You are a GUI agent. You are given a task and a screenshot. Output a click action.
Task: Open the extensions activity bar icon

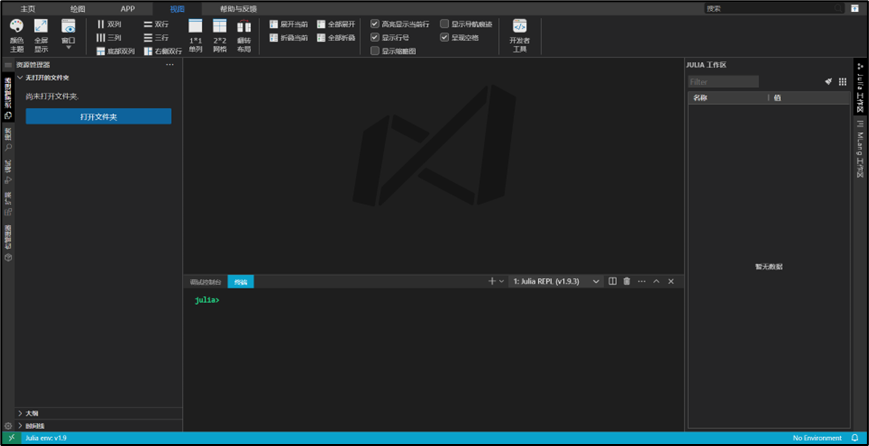(8, 212)
